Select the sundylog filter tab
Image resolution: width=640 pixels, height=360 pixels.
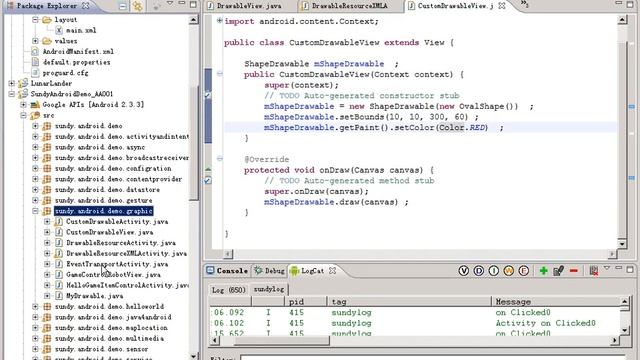[269, 289]
